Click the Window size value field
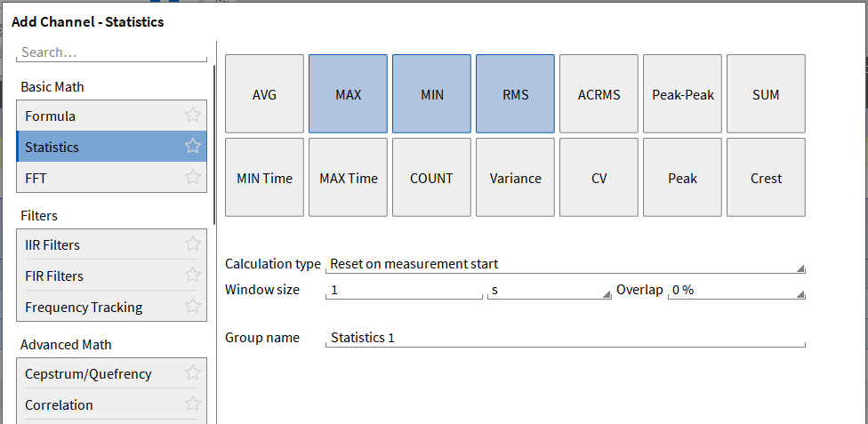 click(x=404, y=291)
